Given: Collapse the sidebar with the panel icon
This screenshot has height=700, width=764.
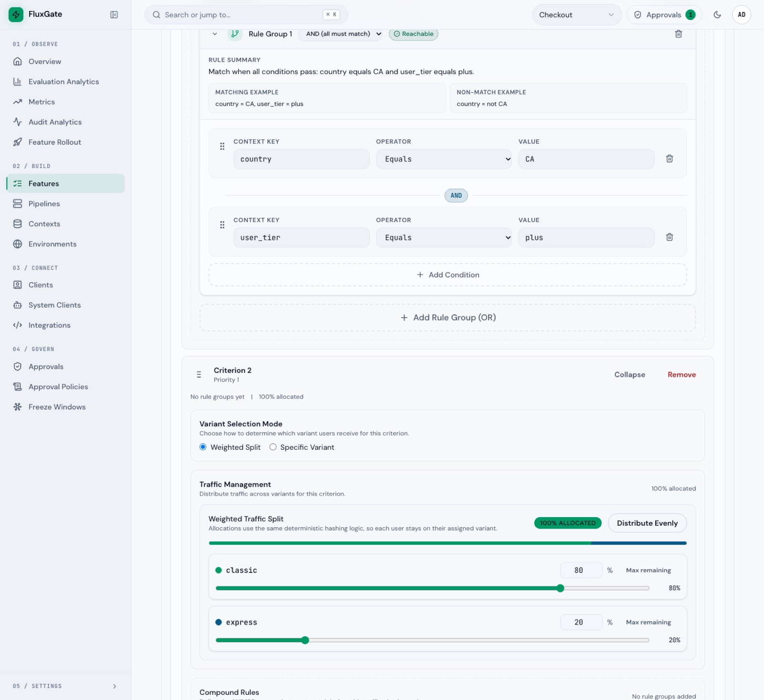Looking at the screenshot, I should (x=114, y=15).
